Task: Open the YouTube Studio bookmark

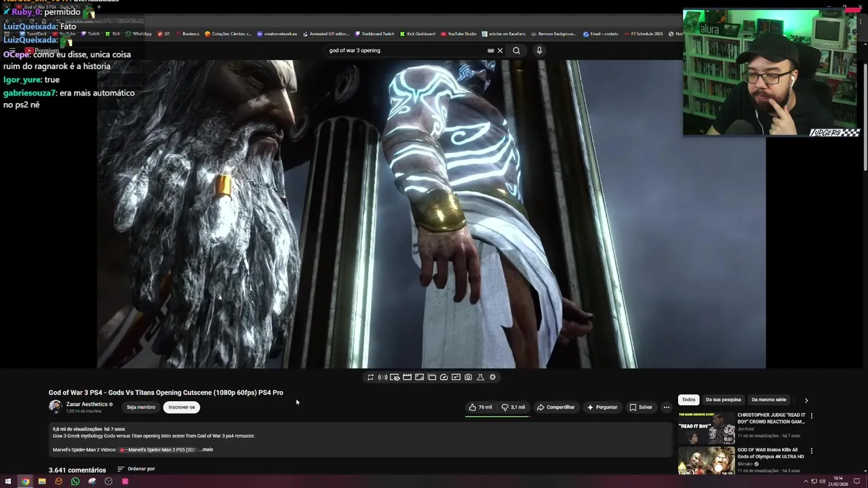Action: pyautogui.click(x=458, y=34)
